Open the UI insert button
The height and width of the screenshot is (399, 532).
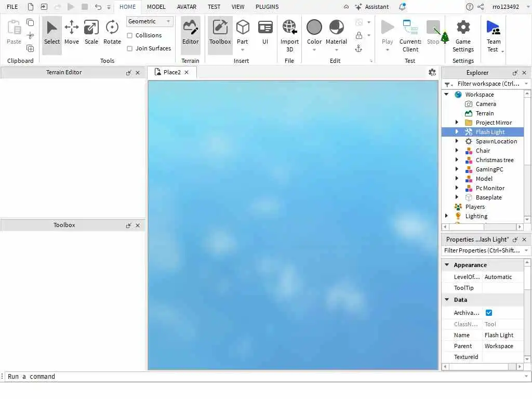[265, 33]
